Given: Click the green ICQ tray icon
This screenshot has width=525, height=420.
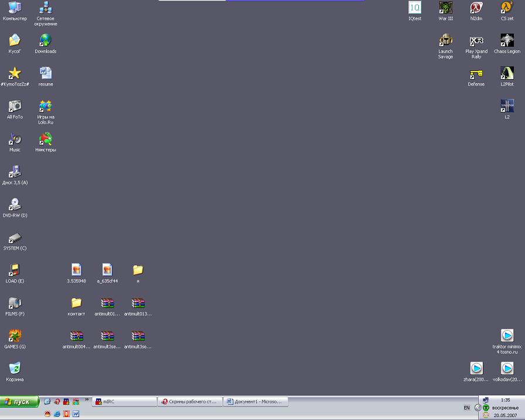Looking at the screenshot, I should click(486, 408).
